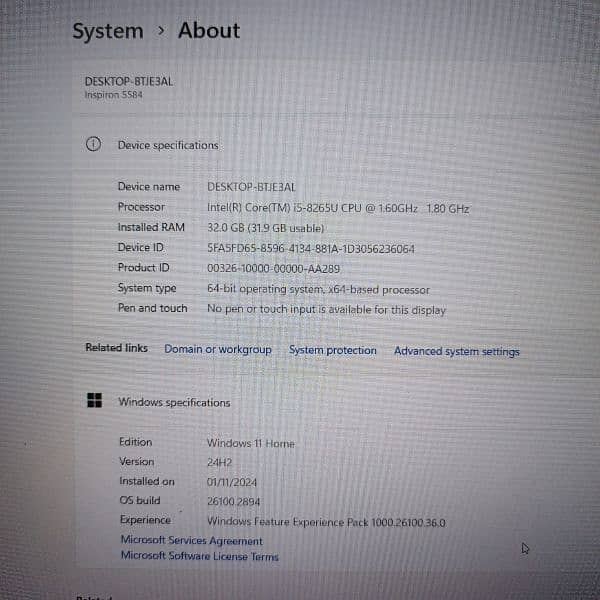The image size is (600, 600).
Task: Click the Inspiron 5584 model name
Action: tap(114, 95)
